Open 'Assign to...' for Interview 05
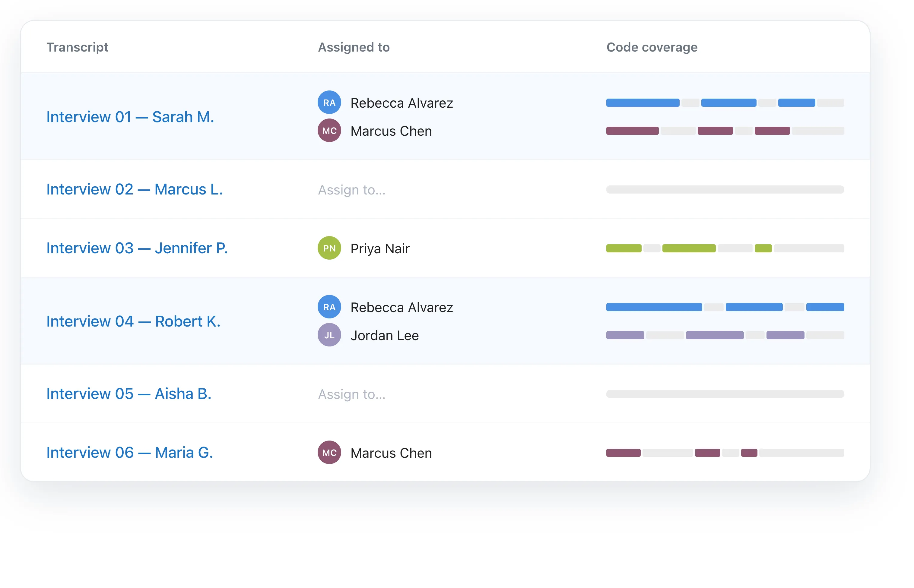Image resolution: width=914 pixels, height=588 pixels. [352, 394]
